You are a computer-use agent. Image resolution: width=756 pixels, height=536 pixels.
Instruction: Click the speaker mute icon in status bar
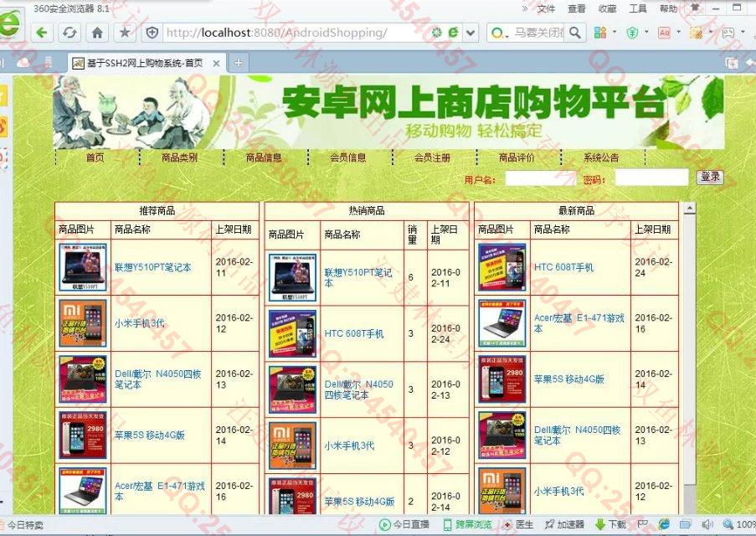pyautogui.click(x=707, y=525)
